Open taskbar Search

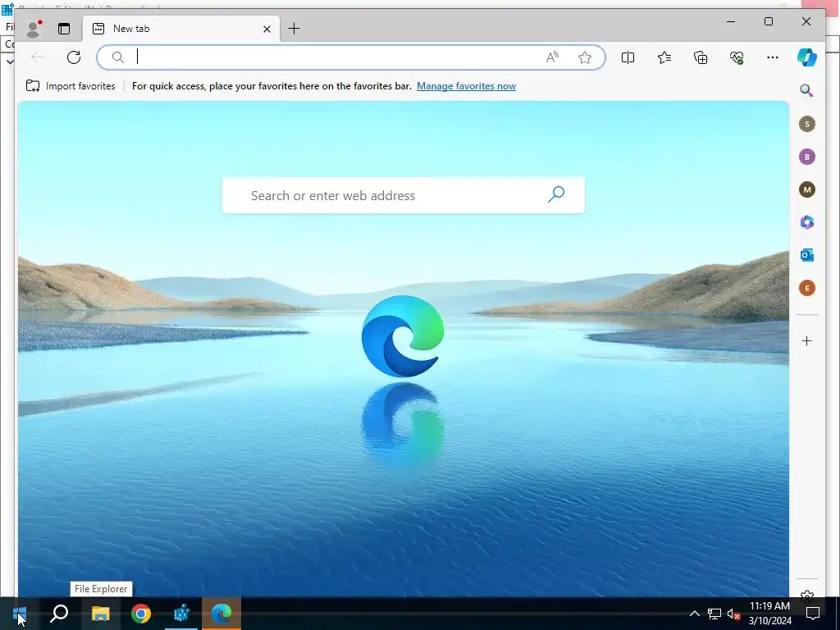59,614
